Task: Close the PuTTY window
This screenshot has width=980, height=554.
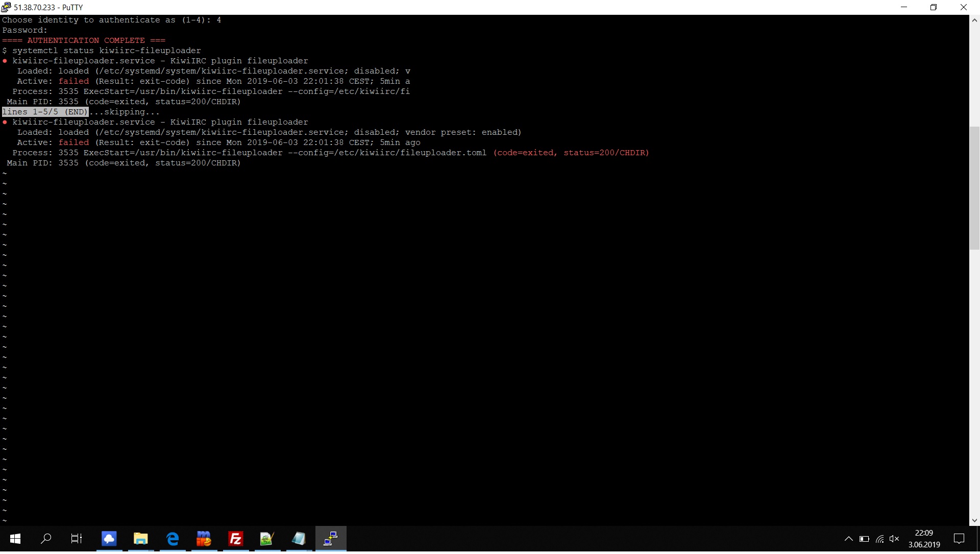Action: tap(964, 7)
